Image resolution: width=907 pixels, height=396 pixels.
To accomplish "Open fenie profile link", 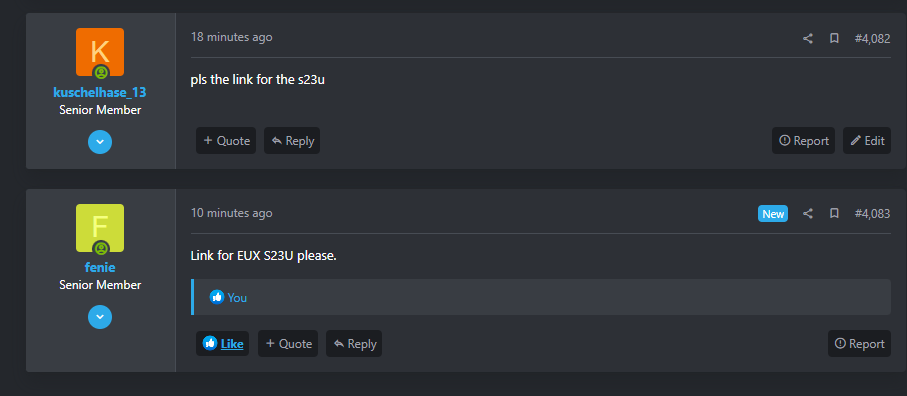I will 99,268.
